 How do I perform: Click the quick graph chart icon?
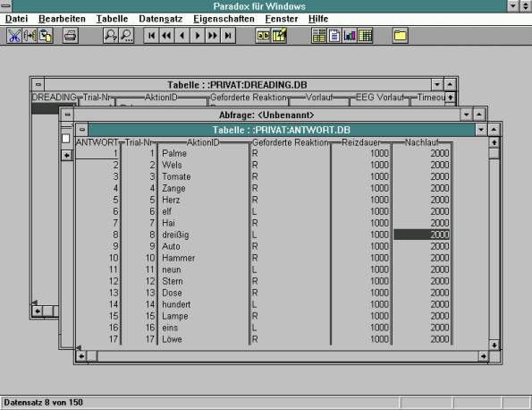pos(350,36)
